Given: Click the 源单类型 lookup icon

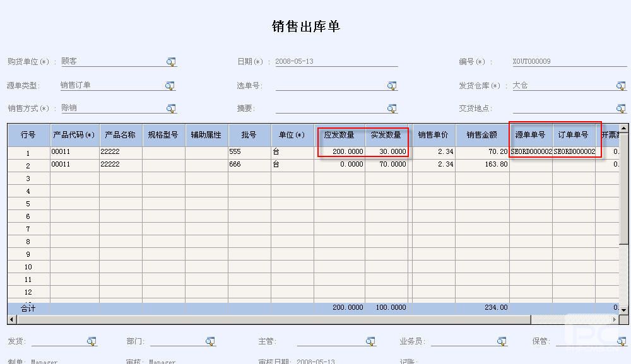Looking at the screenshot, I should point(170,85).
